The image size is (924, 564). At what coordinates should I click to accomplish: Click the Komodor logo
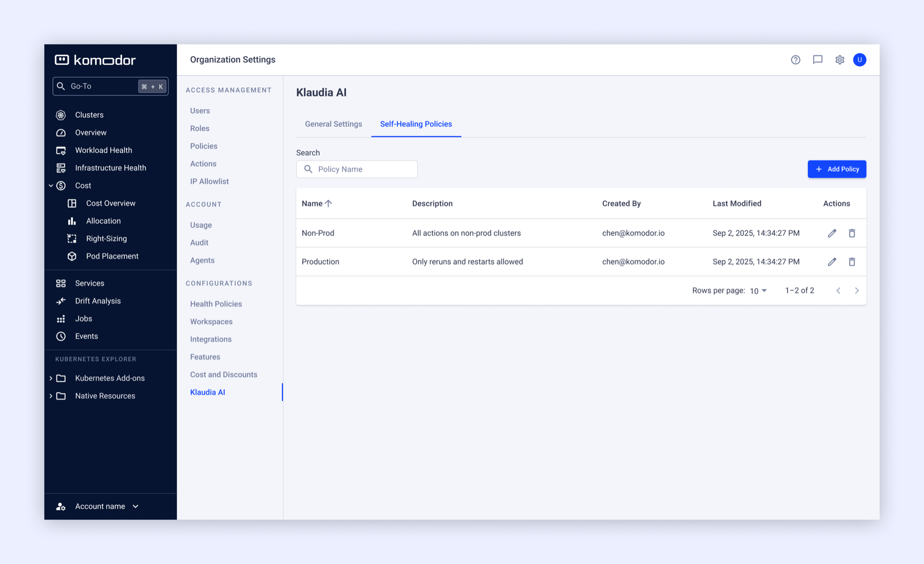coord(95,60)
